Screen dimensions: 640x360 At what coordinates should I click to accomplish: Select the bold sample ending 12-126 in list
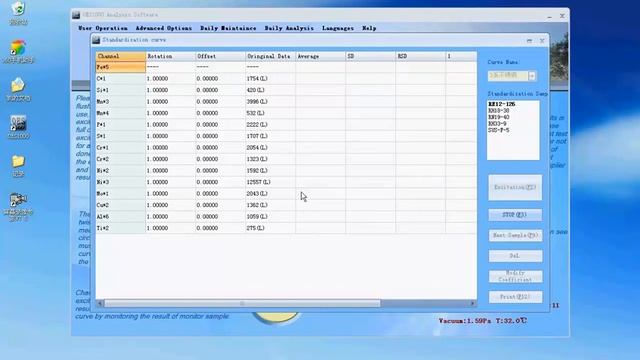tap(501, 104)
